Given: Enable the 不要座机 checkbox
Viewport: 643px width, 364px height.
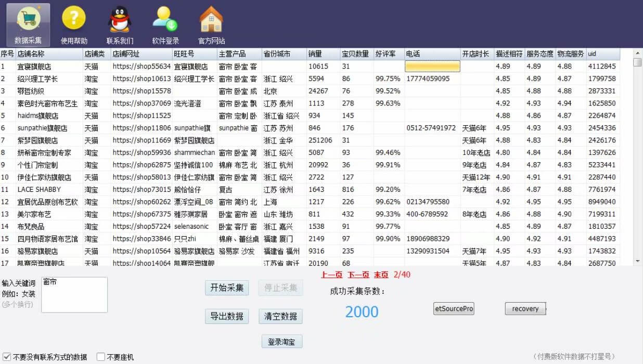Looking at the screenshot, I should click(x=101, y=357).
